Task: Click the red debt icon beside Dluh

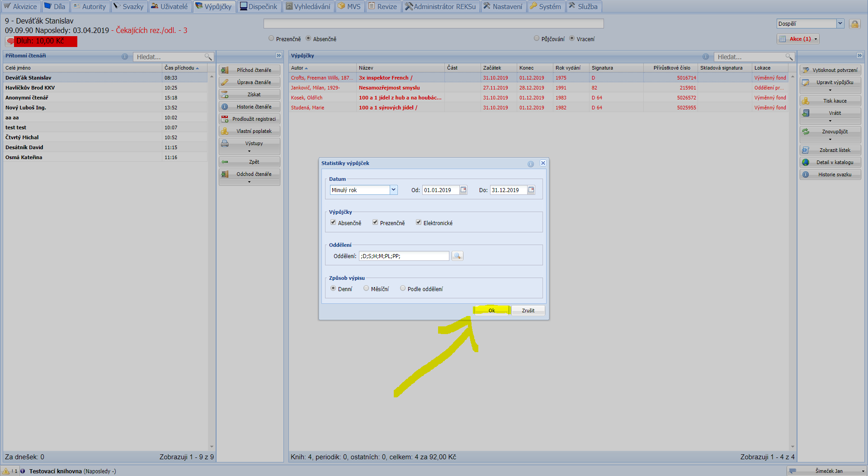Action: click(10, 41)
